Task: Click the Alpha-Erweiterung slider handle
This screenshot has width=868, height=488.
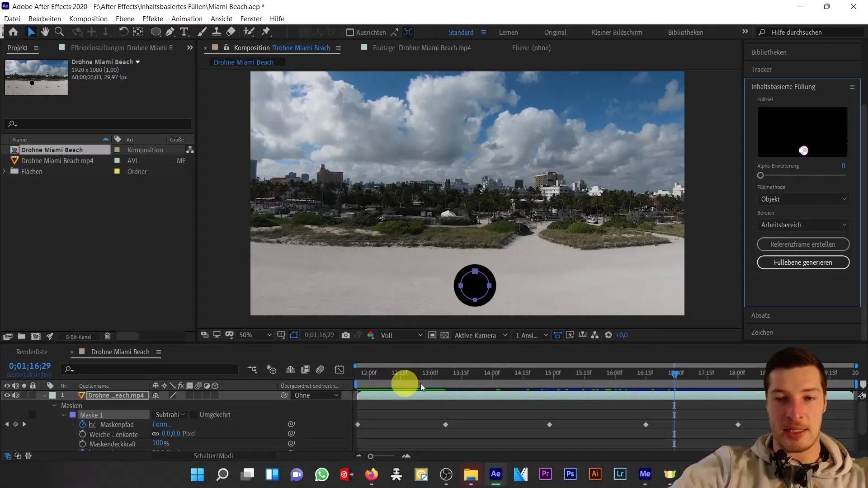Action: 760,176
